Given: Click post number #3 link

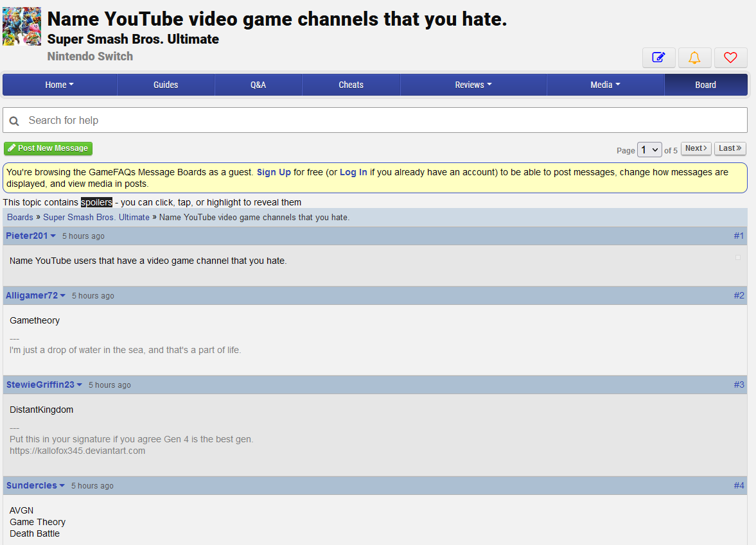Looking at the screenshot, I should pyautogui.click(x=739, y=385).
